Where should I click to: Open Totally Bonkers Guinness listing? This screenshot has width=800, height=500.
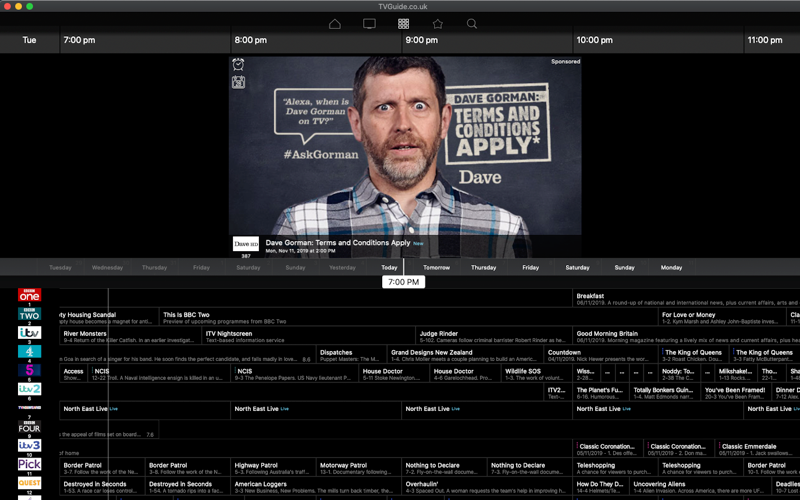click(664, 393)
